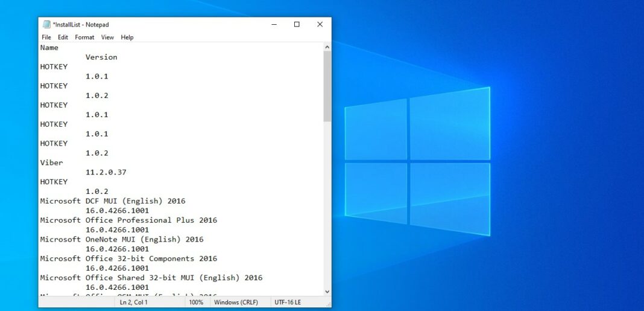Minimize the Notepad window
This screenshot has height=311, width=644.
[x=274, y=24]
